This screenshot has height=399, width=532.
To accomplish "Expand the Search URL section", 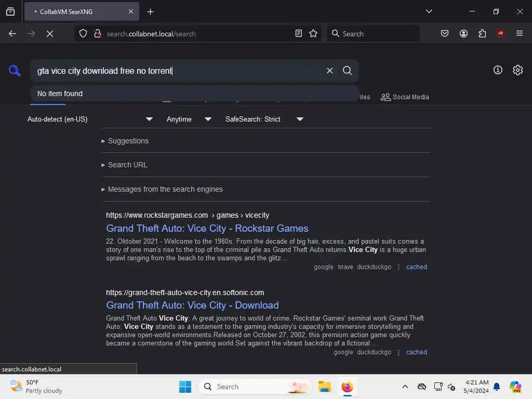I will click(125, 165).
